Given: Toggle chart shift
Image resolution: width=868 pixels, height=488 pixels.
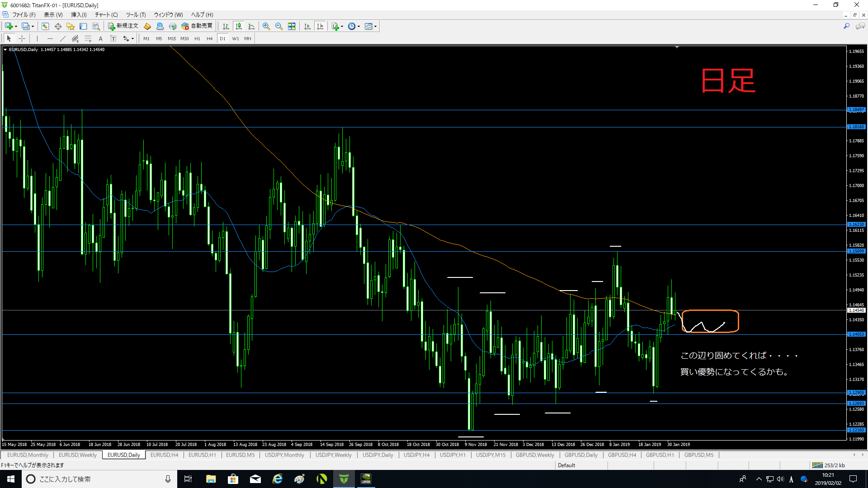Looking at the screenshot, I should pos(320,26).
